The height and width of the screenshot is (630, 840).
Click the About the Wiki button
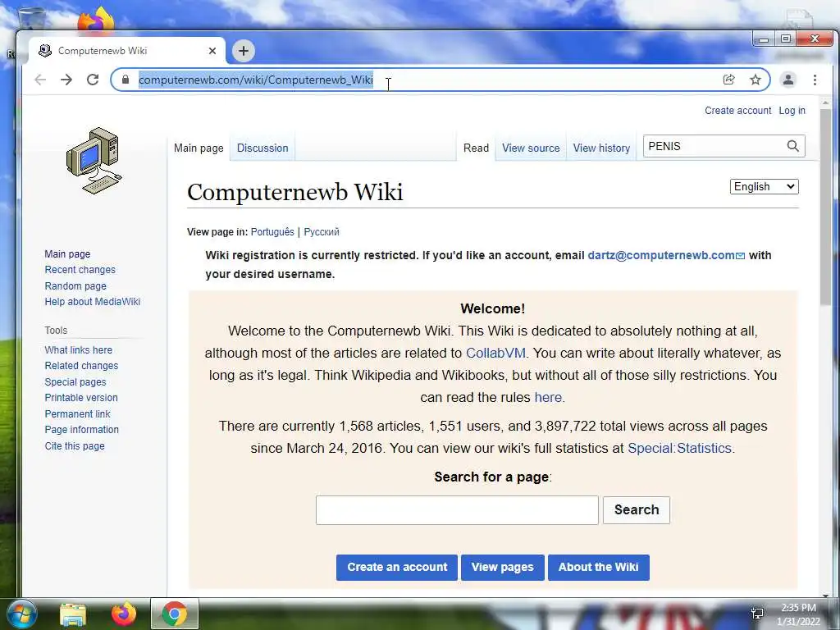[598, 568]
